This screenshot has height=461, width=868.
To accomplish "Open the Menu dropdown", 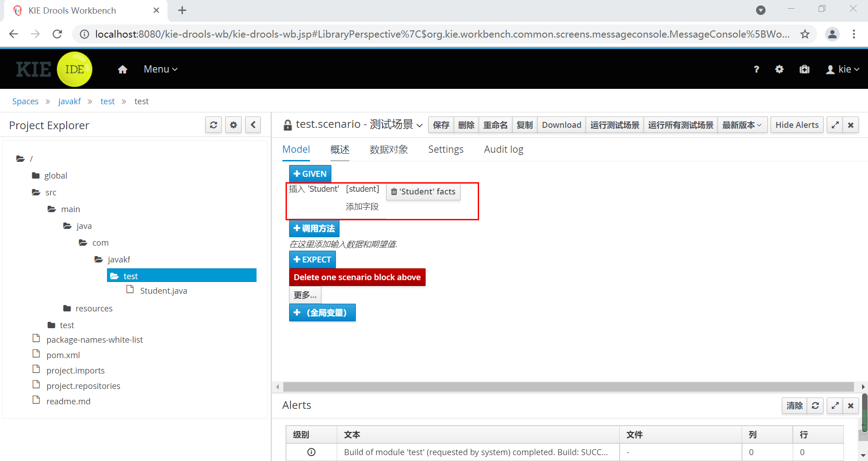I will pos(160,69).
